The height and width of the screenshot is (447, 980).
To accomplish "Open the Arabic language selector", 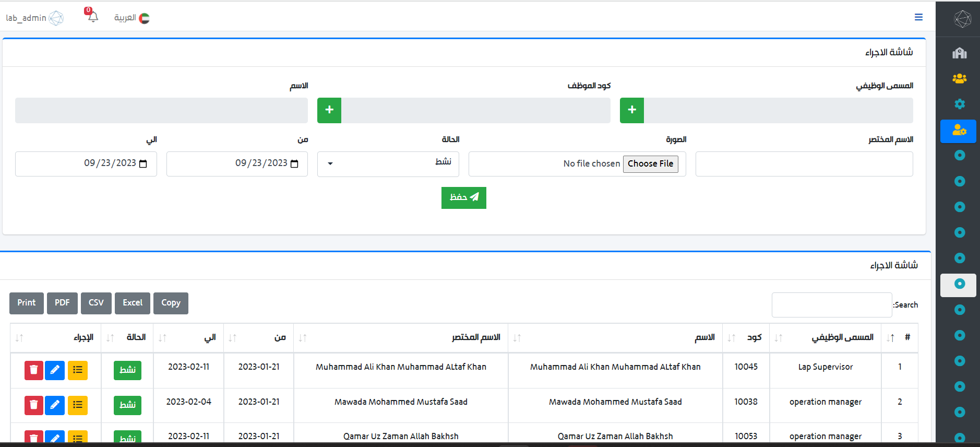I will (x=132, y=18).
